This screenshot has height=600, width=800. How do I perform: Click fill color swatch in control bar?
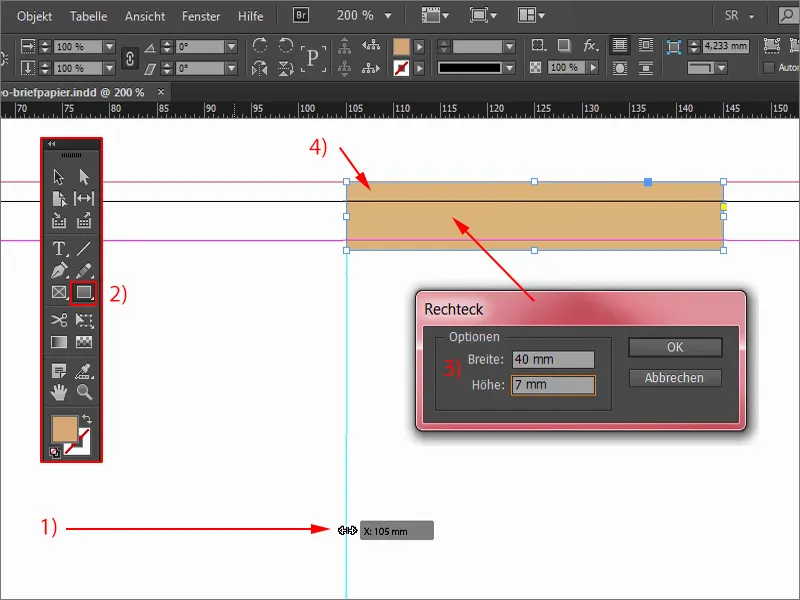tap(401, 46)
